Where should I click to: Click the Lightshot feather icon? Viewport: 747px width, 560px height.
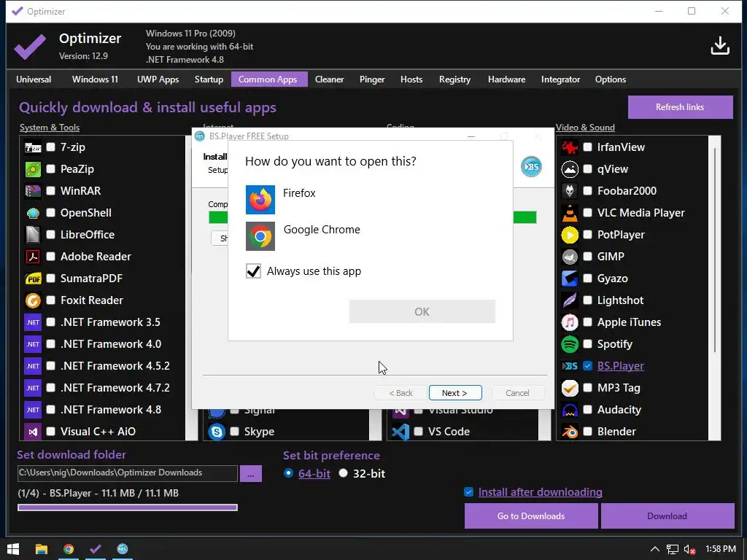570,300
